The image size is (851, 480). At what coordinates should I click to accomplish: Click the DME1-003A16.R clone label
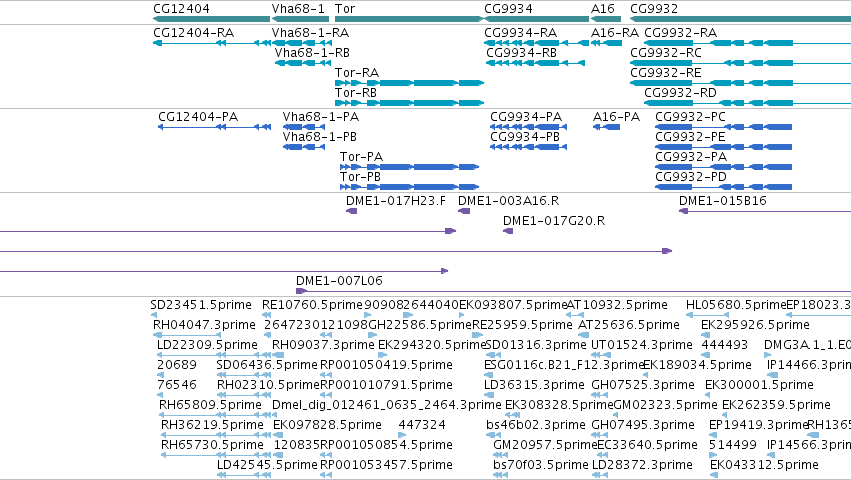509,201
